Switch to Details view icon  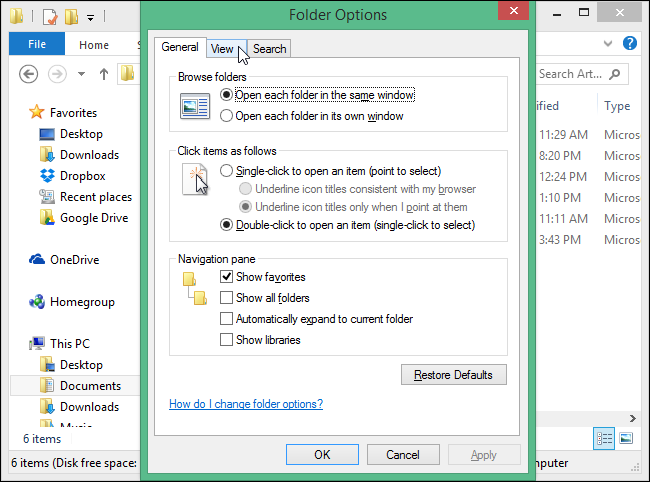pos(604,438)
